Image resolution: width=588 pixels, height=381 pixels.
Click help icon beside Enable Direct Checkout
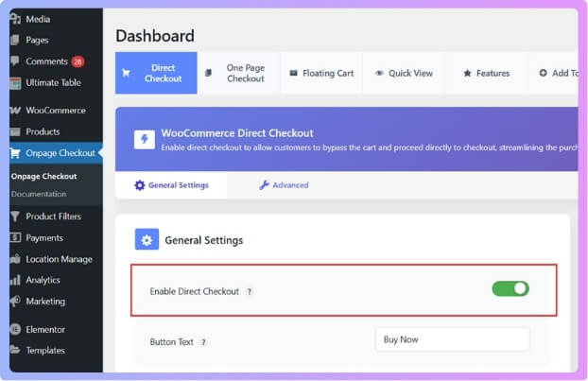250,291
